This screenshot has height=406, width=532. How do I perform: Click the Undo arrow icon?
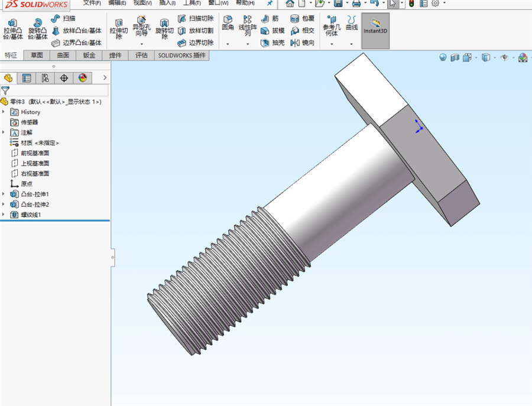(x=374, y=4)
